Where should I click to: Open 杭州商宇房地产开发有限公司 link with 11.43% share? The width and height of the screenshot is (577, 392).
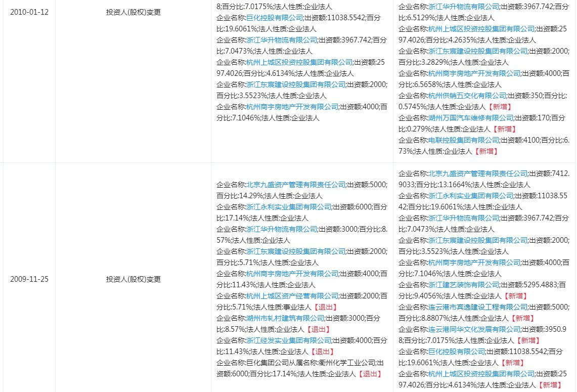292,274
